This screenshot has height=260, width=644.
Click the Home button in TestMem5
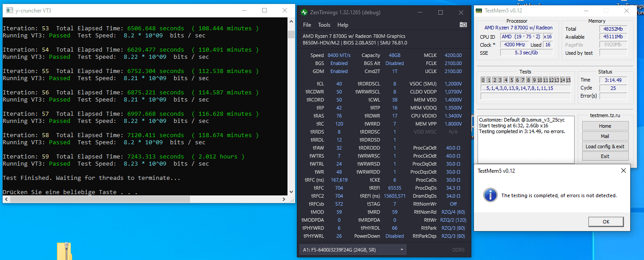coord(605,126)
